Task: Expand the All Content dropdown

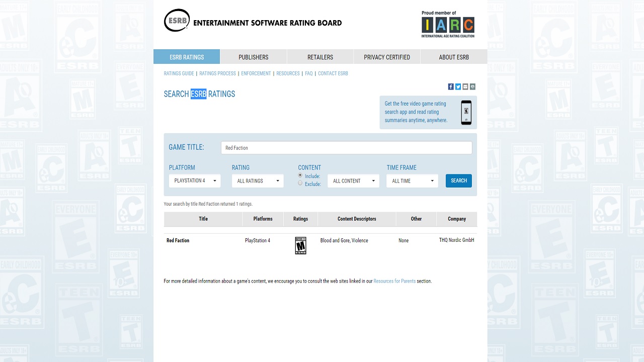Action: (x=353, y=181)
